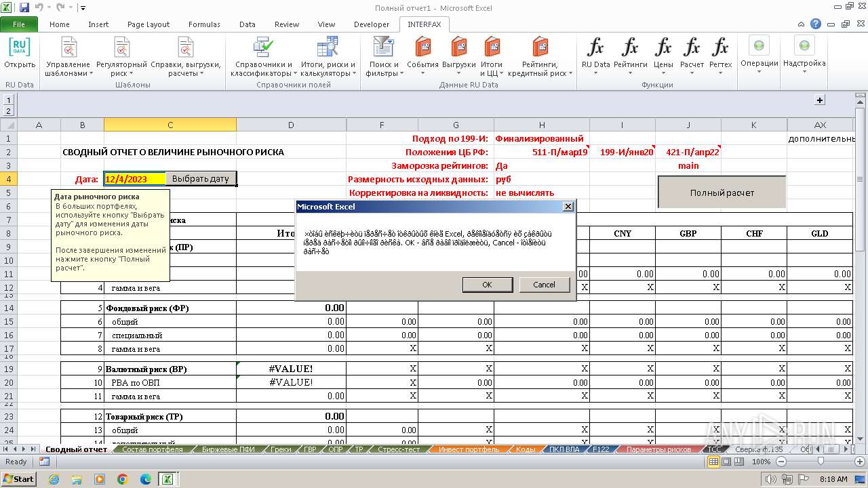Expand Итоги, риски и калькуляторы dropdown arrow
This screenshot has width=868, height=488.
coord(354,74)
